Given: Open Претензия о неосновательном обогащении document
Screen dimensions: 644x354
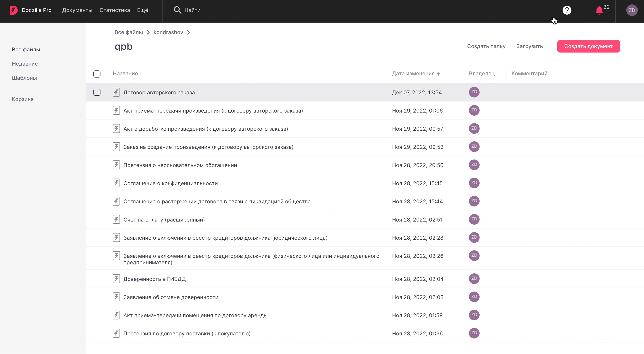Looking at the screenshot, I should click(x=180, y=165).
